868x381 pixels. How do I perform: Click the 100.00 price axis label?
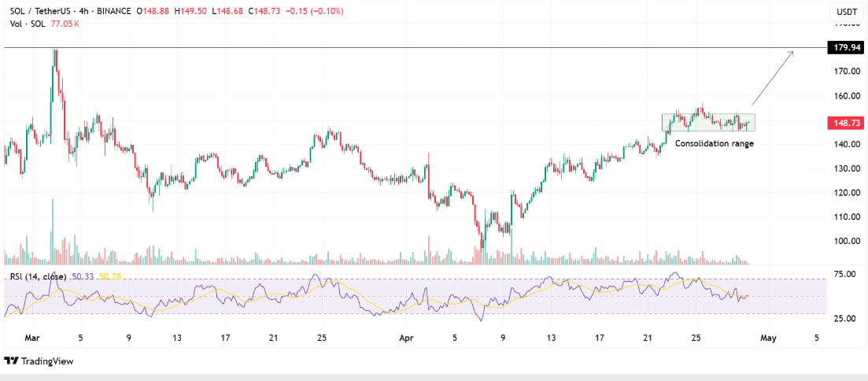848,241
